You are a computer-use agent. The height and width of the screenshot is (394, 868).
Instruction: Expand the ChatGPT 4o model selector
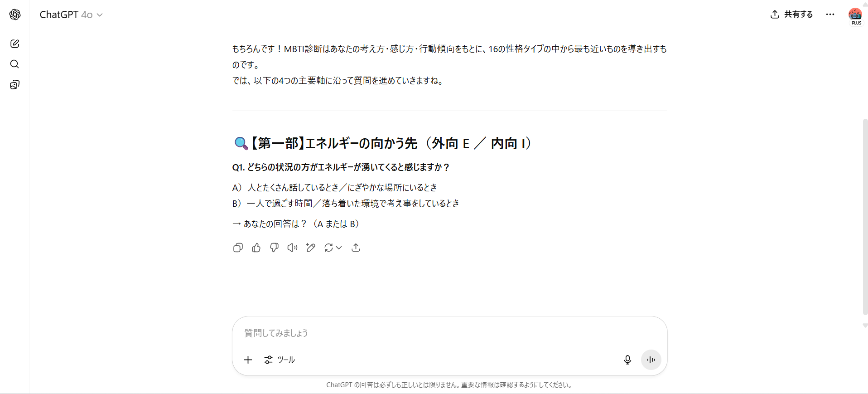pyautogui.click(x=71, y=15)
